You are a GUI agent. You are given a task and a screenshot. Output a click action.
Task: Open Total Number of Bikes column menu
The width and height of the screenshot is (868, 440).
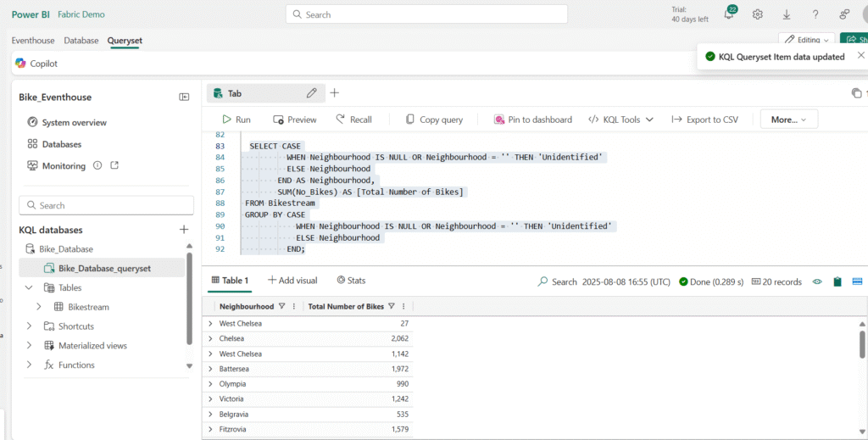tap(403, 306)
